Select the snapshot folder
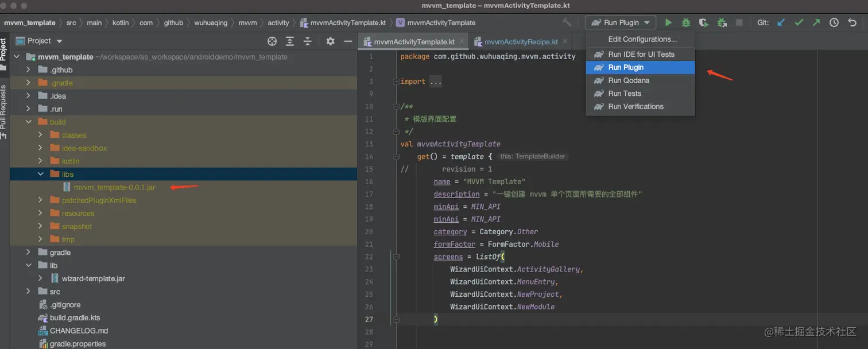868x349 pixels. click(x=76, y=226)
